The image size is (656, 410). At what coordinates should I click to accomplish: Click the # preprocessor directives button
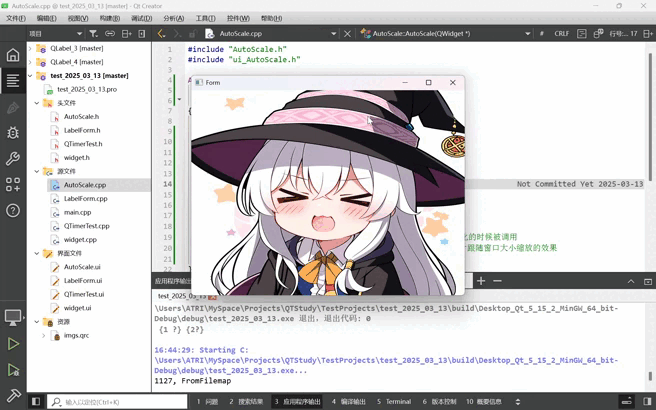pos(542,34)
